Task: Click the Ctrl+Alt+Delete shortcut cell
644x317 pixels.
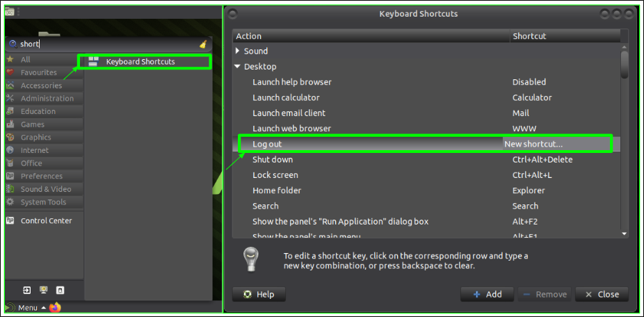Action: (542, 159)
